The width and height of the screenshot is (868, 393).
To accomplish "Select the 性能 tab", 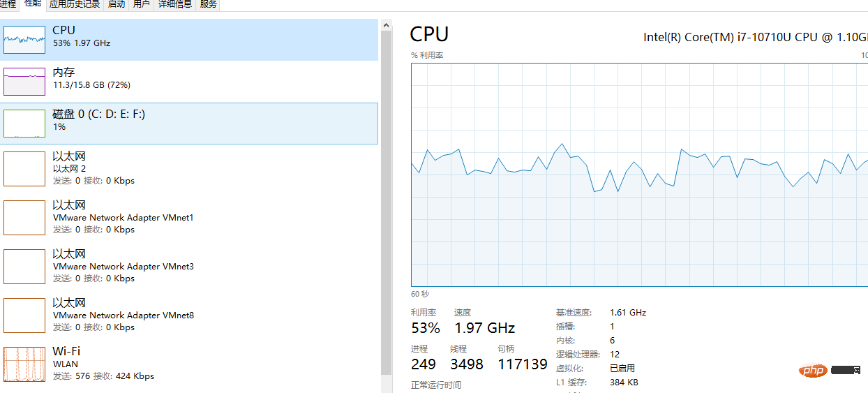I will pos(33,4).
